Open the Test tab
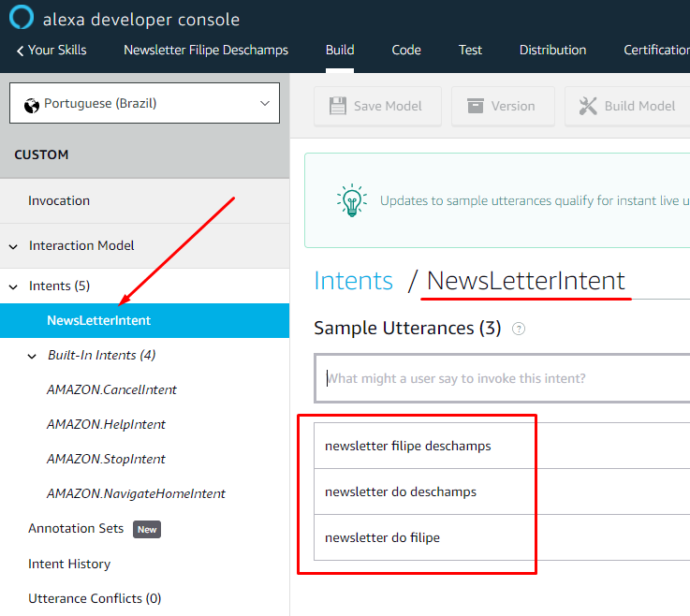The height and width of the screenshot is (616, 690). click(x=470, y=51)
